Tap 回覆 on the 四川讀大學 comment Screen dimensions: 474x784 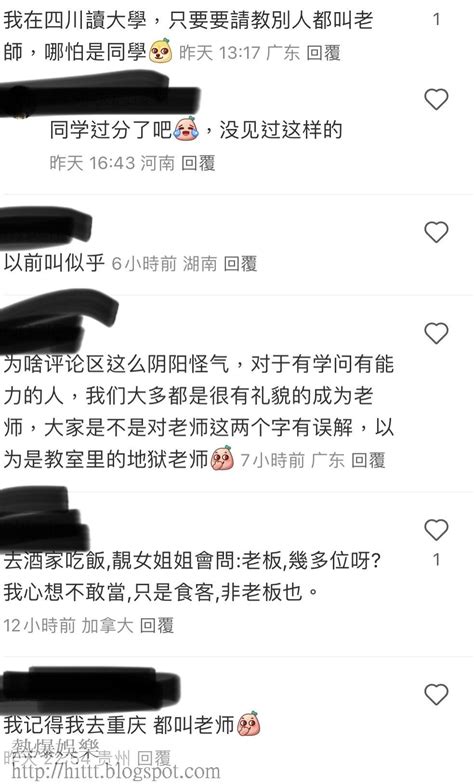323,52
